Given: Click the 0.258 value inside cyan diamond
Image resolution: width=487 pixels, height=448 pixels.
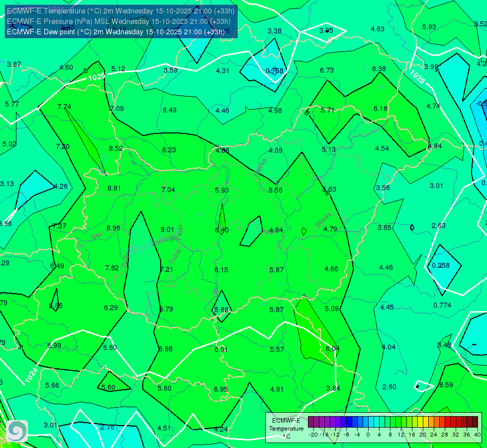Looking at the screenshot, I should click(440, 265).
